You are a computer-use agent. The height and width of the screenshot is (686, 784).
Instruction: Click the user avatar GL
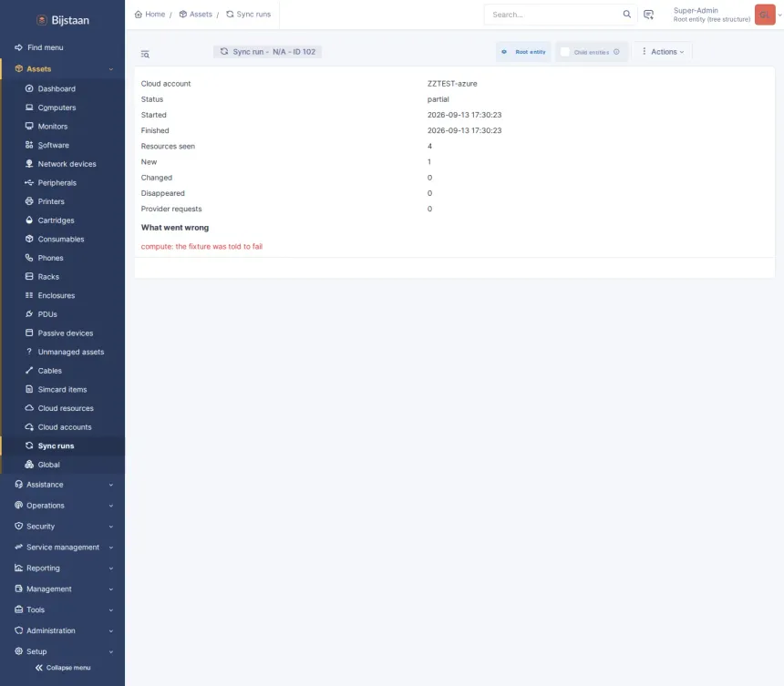[x=765, y=15]
